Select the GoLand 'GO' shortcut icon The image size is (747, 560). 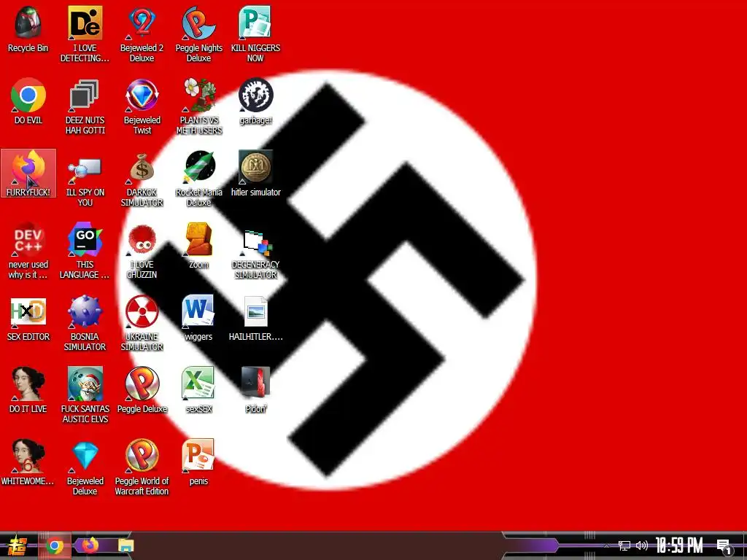click(x=85, y=239)
